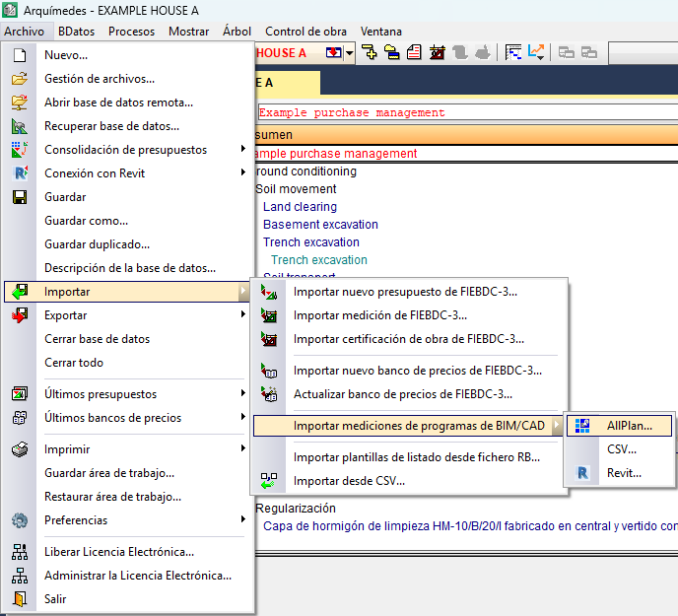
Task: Click the Recuperar base de datos icon
Action: coord(19,126)
